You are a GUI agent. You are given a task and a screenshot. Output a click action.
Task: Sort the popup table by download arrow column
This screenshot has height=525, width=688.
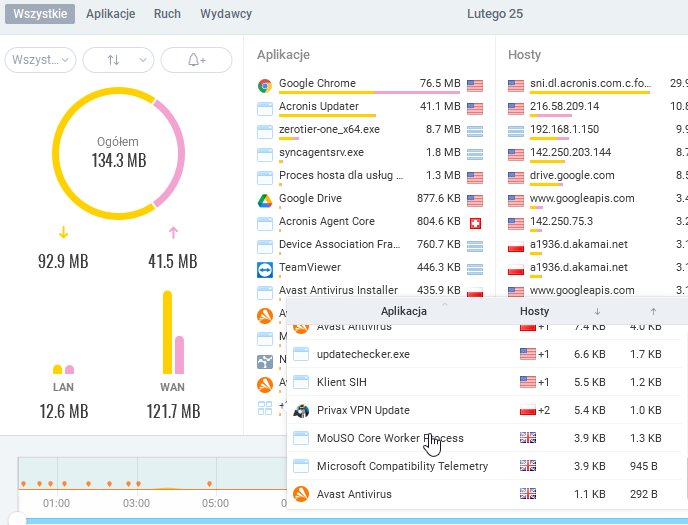click(597, 311)
